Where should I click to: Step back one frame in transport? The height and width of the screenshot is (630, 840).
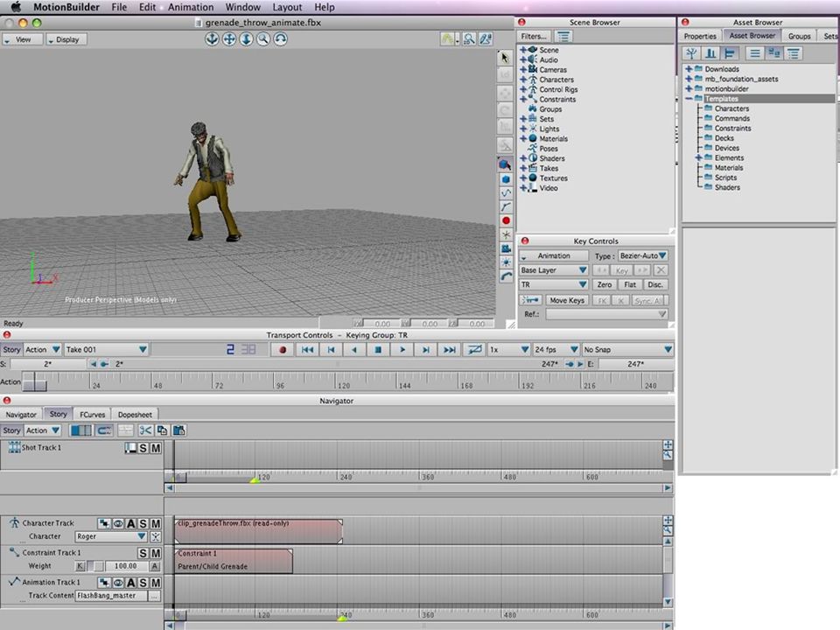tap(331, 350)
